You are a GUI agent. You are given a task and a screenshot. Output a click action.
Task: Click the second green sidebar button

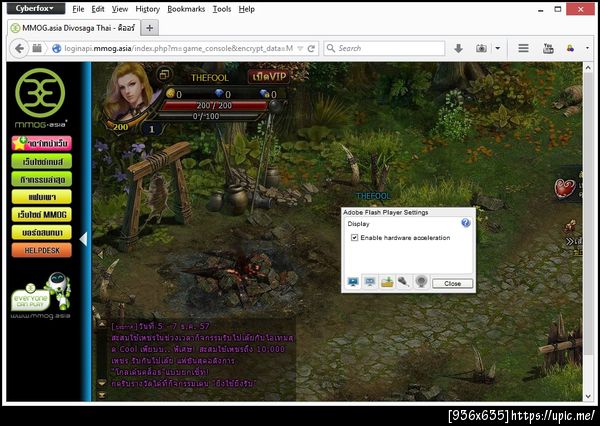pyautogui.click(x=42, y=179)
